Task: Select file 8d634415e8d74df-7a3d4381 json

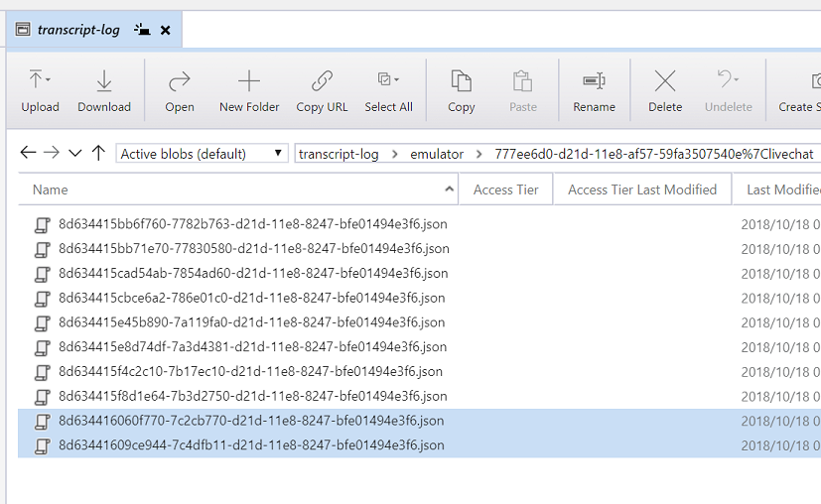Action: pyautogui.click(x=253, y=347)
